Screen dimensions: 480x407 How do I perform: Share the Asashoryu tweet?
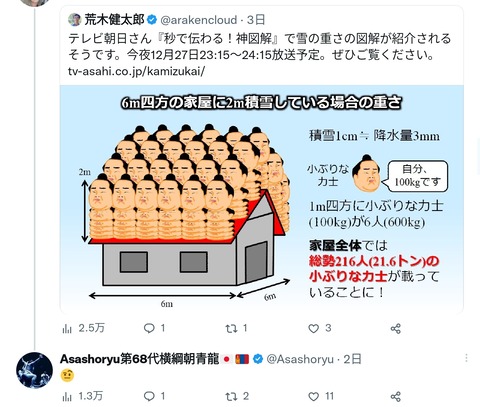point(395,397)
